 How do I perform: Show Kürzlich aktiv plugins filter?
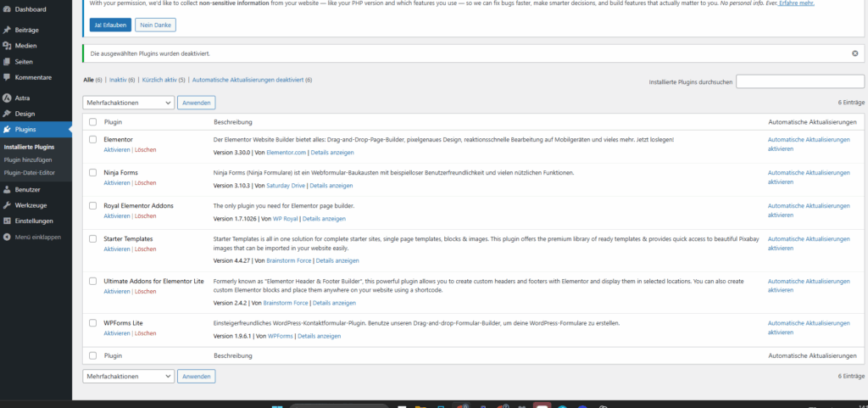tap(159, 80)
